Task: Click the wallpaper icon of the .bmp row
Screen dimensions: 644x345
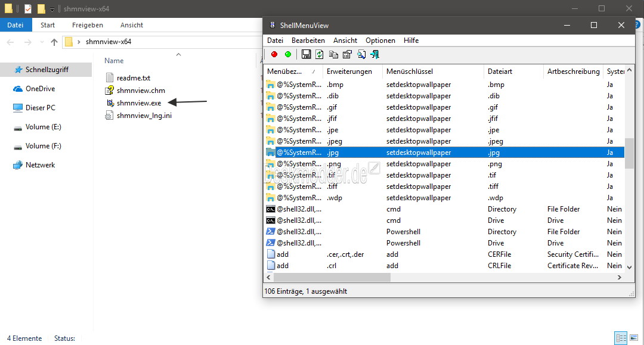Action: [270, 85]
